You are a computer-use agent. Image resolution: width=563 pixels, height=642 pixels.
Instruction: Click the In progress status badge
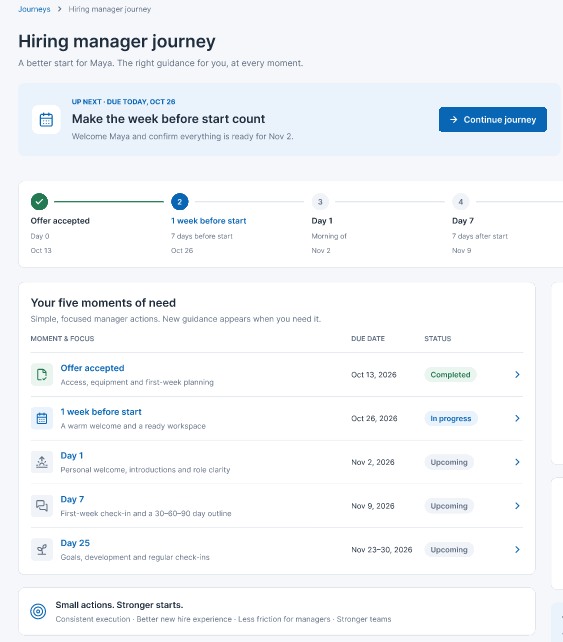click(x=451, y=418)
